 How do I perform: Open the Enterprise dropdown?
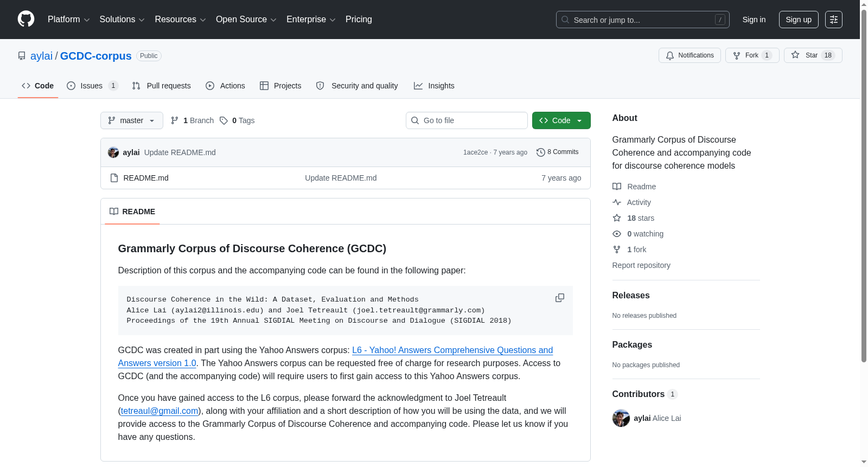point(311,20)
